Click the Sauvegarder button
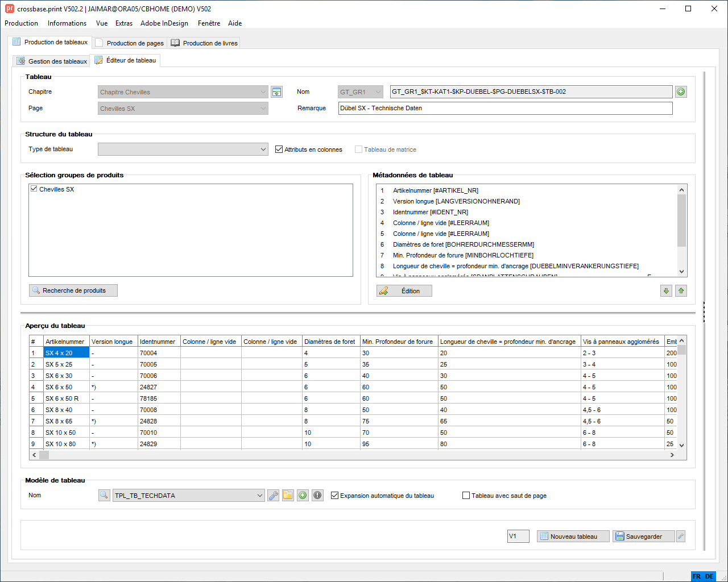The image size is (728, 582). click(644, 537)
